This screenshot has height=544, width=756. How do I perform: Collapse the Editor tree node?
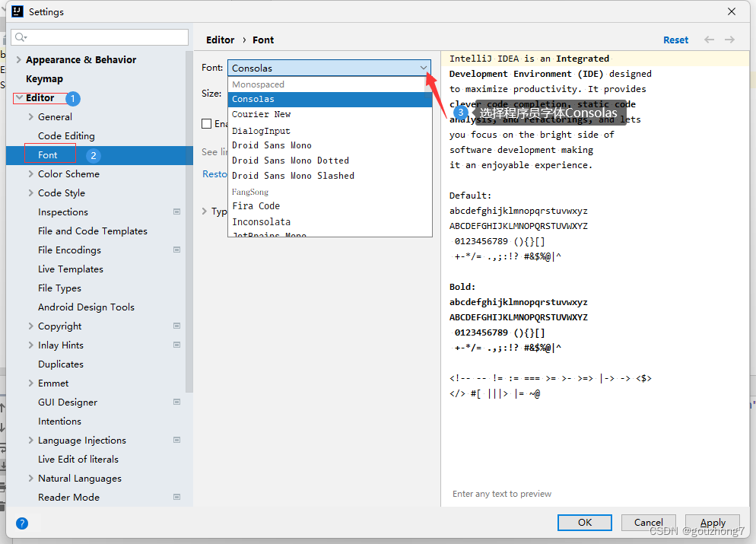click(19, 98)
